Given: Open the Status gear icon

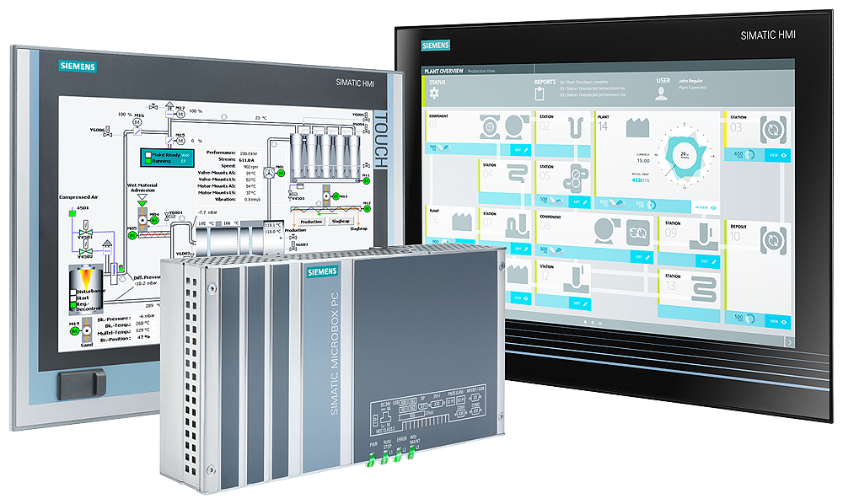Looking at the screenshot, I should (x=434, y=94).
